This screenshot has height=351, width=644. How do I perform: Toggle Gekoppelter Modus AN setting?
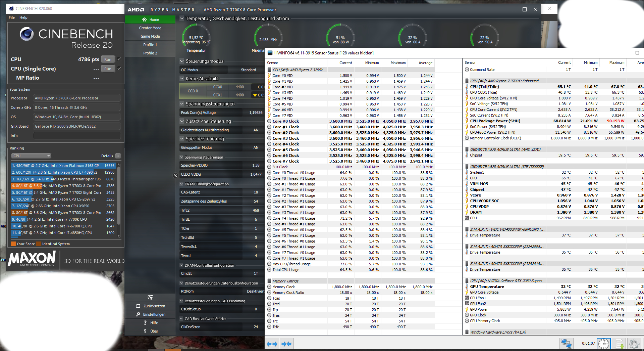[256, 147]
